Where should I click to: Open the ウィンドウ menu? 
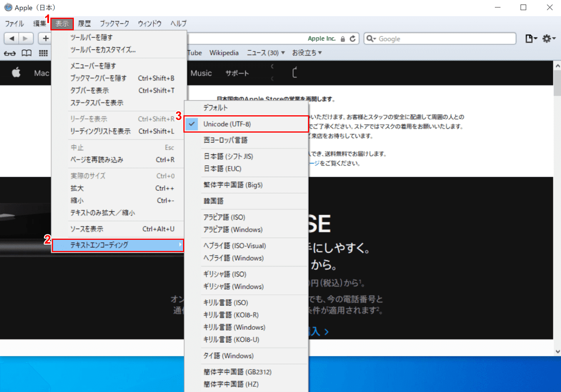[150, 23]
